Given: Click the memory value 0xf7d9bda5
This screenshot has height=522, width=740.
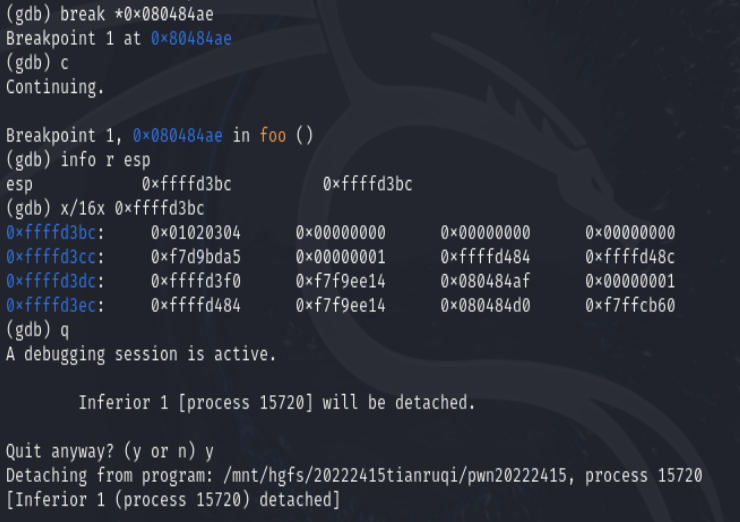Looking at the screenshot, I should click(196, 257).
